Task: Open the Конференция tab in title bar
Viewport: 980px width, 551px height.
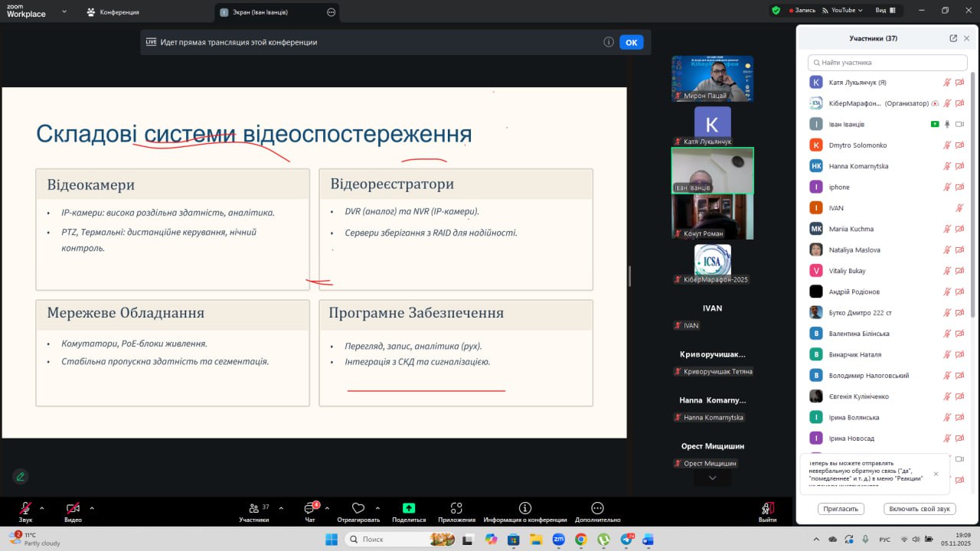Action: [113, 12]
